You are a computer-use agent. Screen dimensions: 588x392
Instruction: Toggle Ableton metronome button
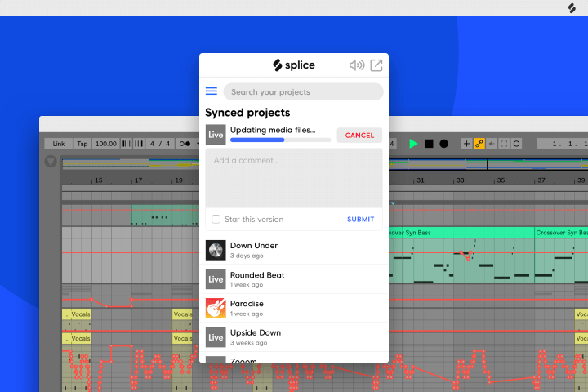click(185, 144)
